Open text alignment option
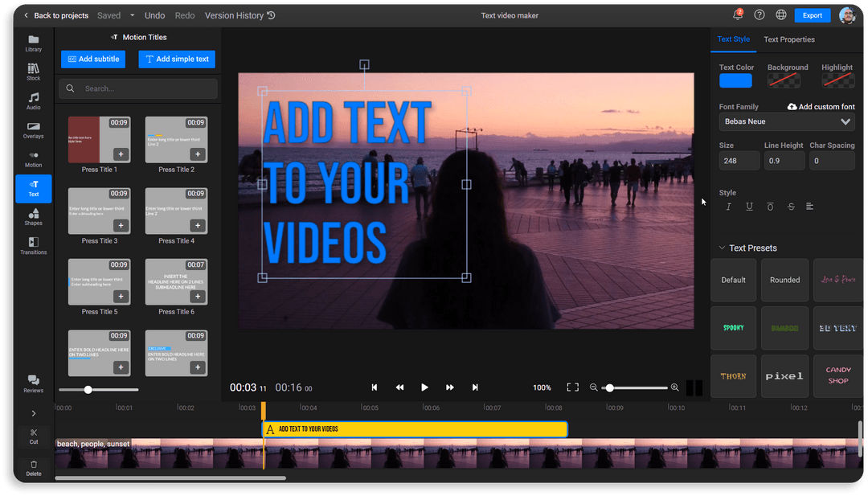The image size is (868, 496). (810, 207)
